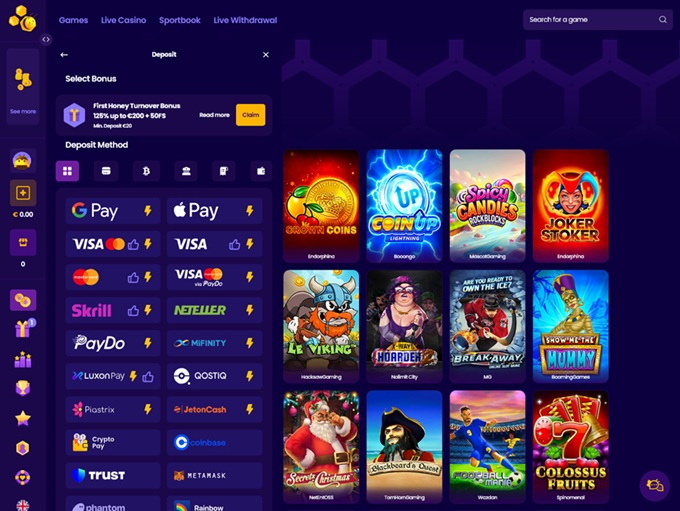
Task: Go back using the deposit arrow
Action: pyautogui.click(x=64, y=55)
